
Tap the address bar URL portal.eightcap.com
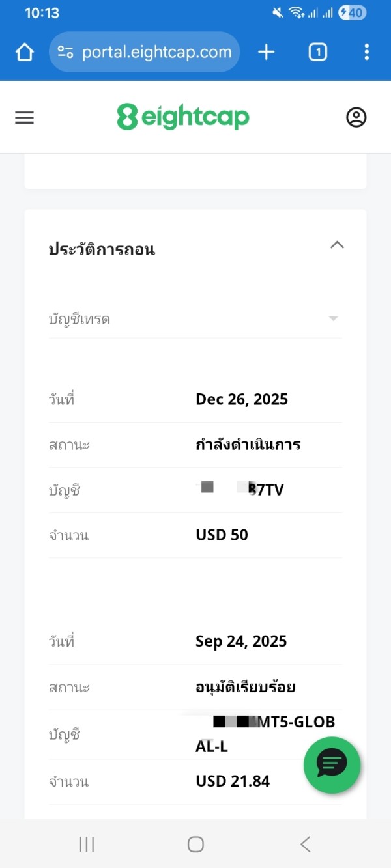[x=156, y=52]
